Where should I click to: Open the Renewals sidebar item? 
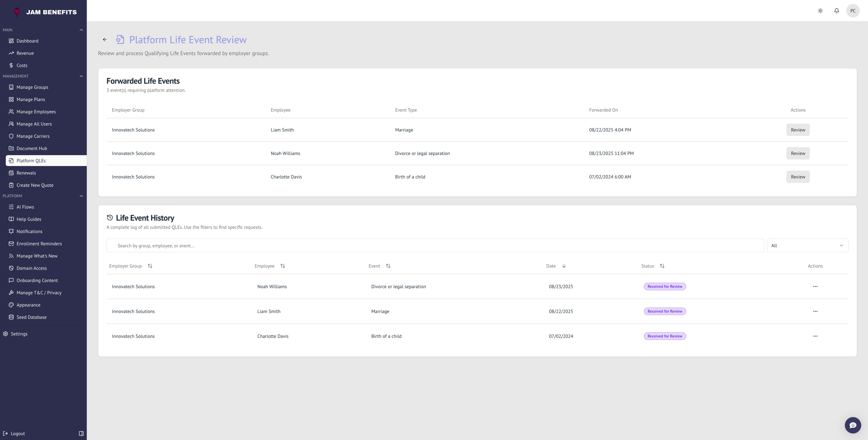26,173
